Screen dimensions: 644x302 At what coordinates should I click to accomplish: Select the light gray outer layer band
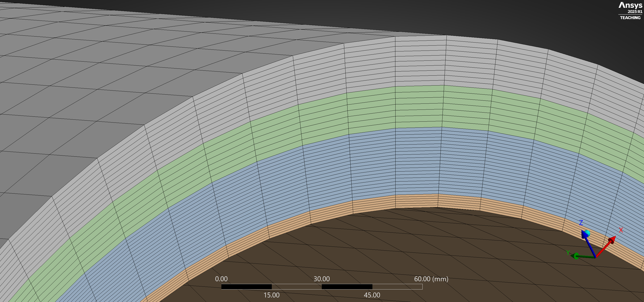420,61
